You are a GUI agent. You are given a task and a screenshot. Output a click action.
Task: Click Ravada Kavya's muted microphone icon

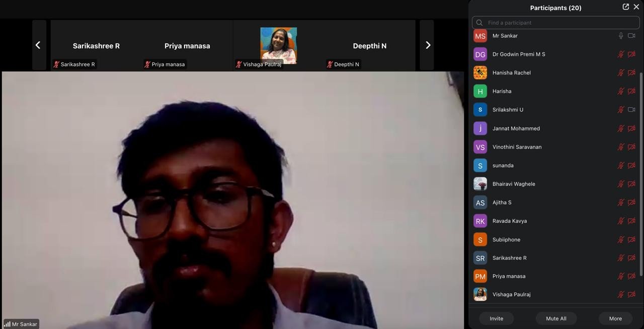point(621,221)
